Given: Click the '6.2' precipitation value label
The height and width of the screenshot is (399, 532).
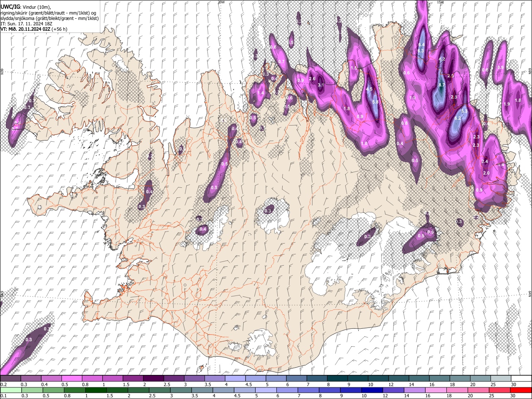Looking at the screenshot, I should point(458,118).
